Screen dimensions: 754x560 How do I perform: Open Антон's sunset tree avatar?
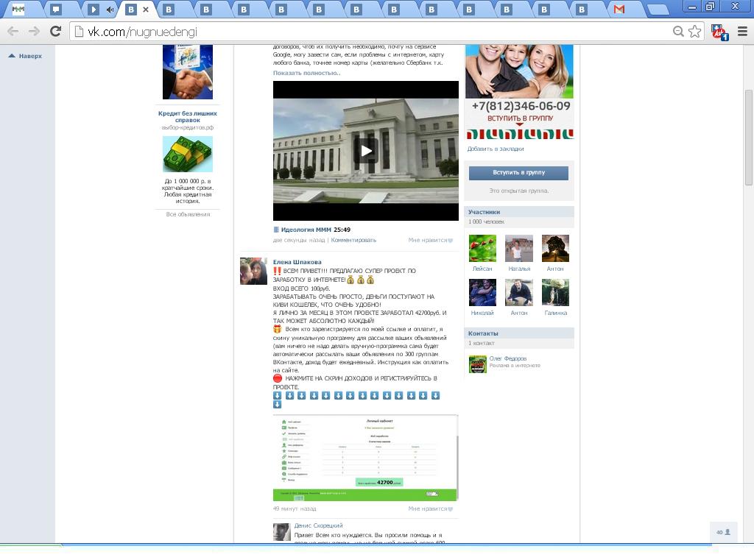coord(555,249)
